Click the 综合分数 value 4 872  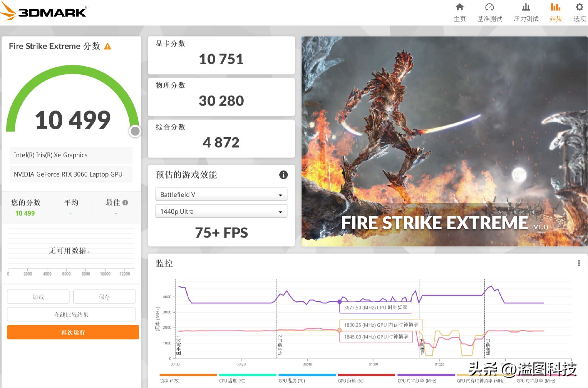tap(221, 143)
